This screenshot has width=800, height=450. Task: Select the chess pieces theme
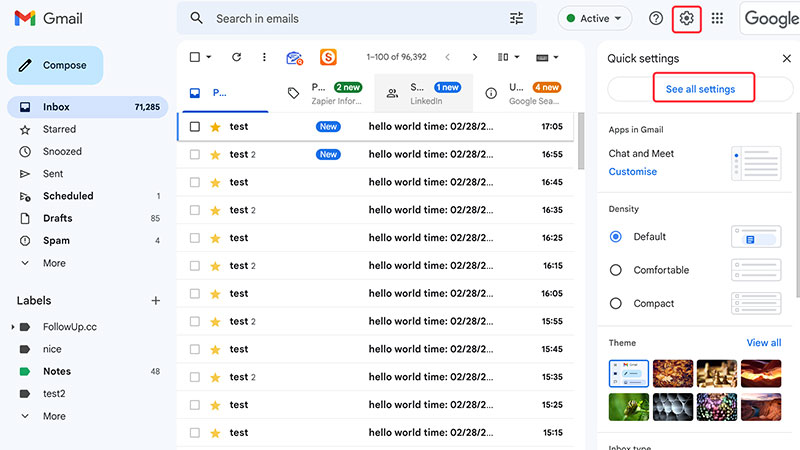click(717, 373)
